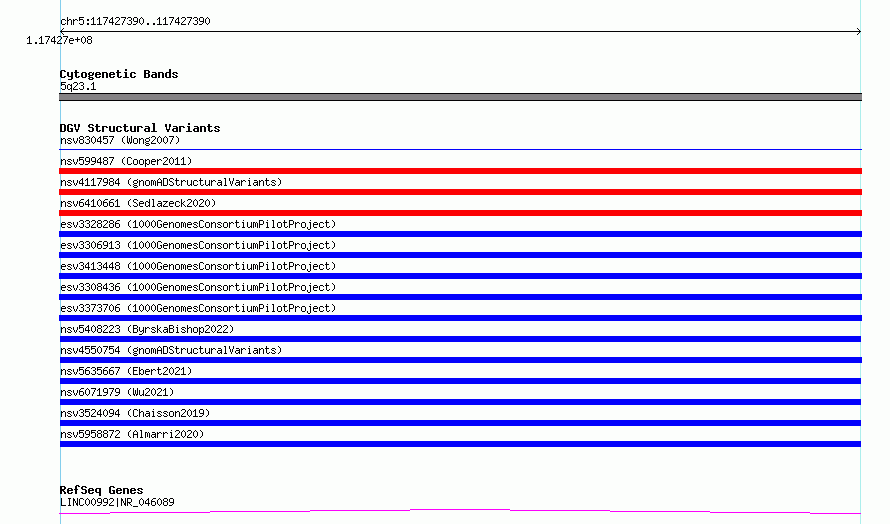Open variant nsv5635667 (Ebert2021)

[126, 371]
